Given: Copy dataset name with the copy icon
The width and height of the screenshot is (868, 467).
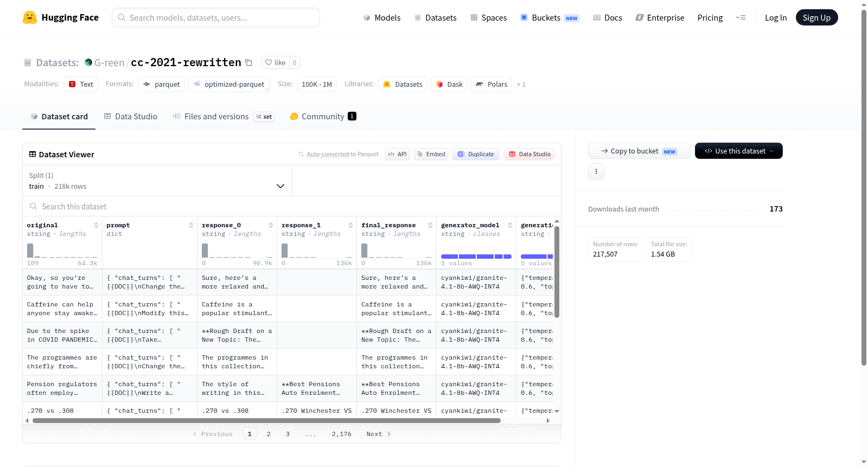Looking at the screenshot, I should tap(248, 62).
